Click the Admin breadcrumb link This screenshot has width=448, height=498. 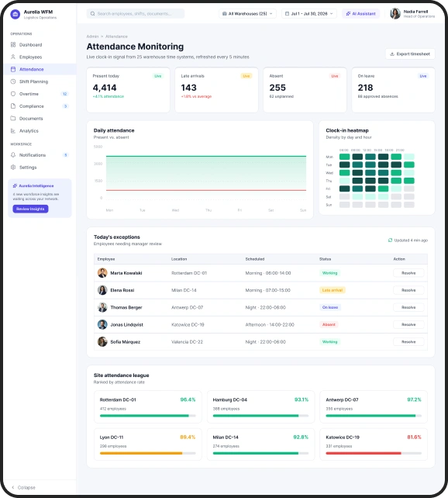(92, 36)
